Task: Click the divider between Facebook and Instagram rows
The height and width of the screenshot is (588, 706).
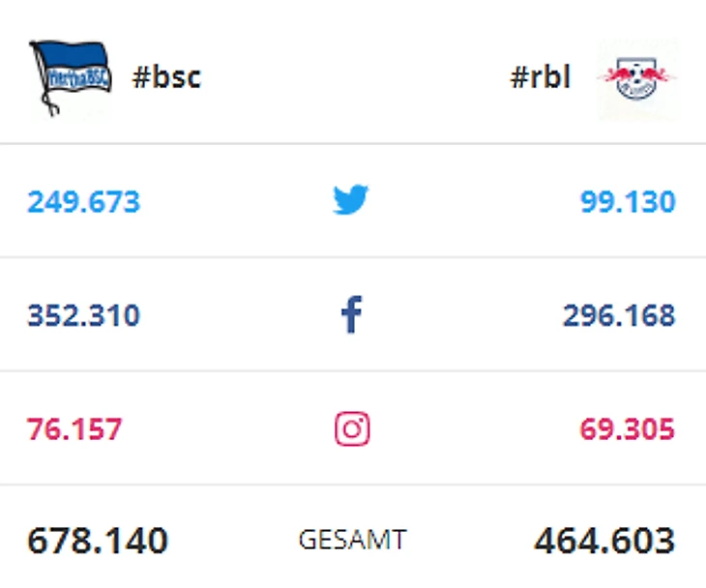Action: (x=352, y=371)
